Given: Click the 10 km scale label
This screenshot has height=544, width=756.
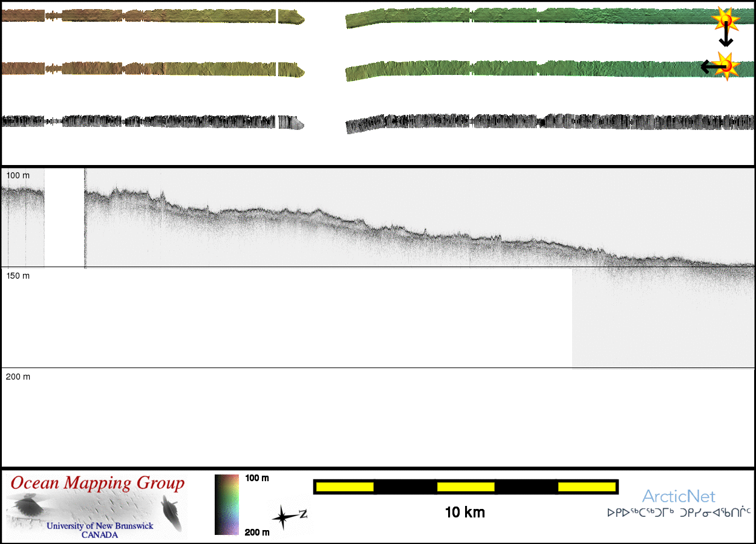Looking at the screenshot, I should [464, 513].
